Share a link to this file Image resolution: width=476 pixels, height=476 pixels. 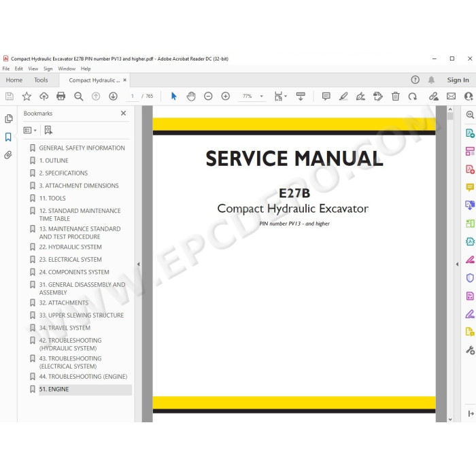[x=434, y=97]
